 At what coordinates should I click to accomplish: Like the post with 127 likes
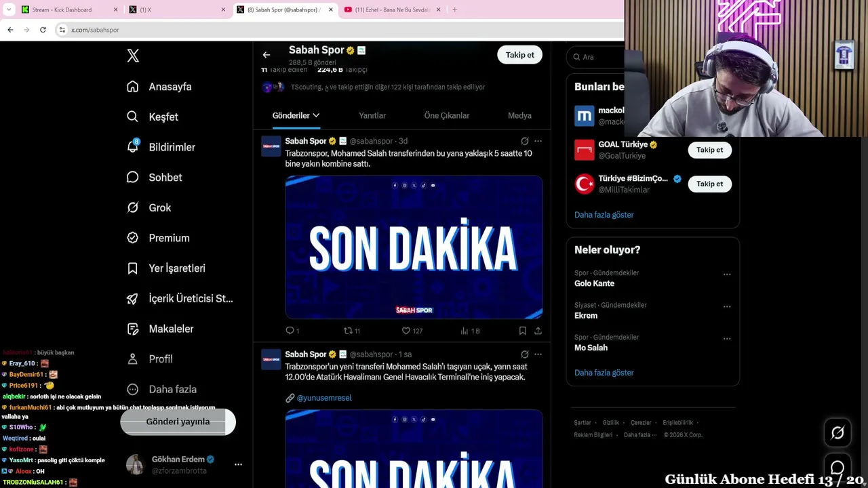412,331
